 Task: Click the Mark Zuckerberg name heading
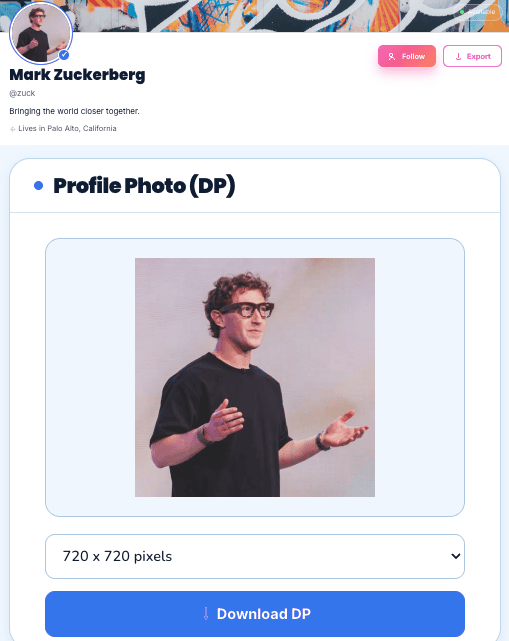click(x=77, y=75)
